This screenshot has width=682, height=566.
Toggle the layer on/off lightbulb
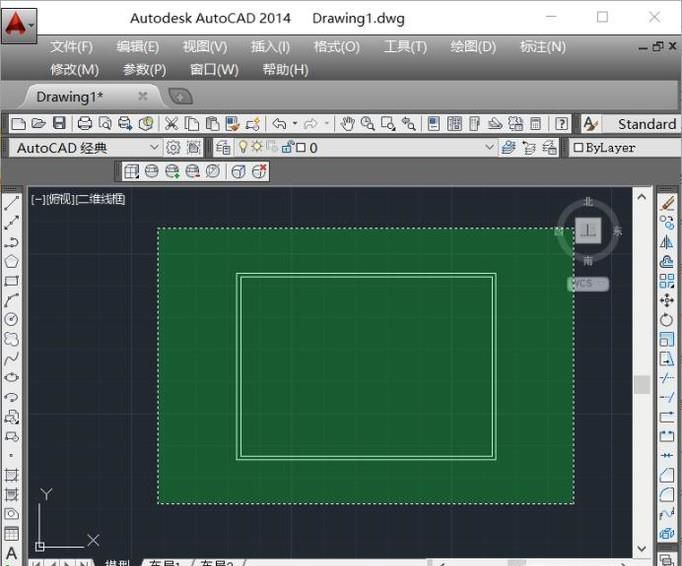(241, 147)
